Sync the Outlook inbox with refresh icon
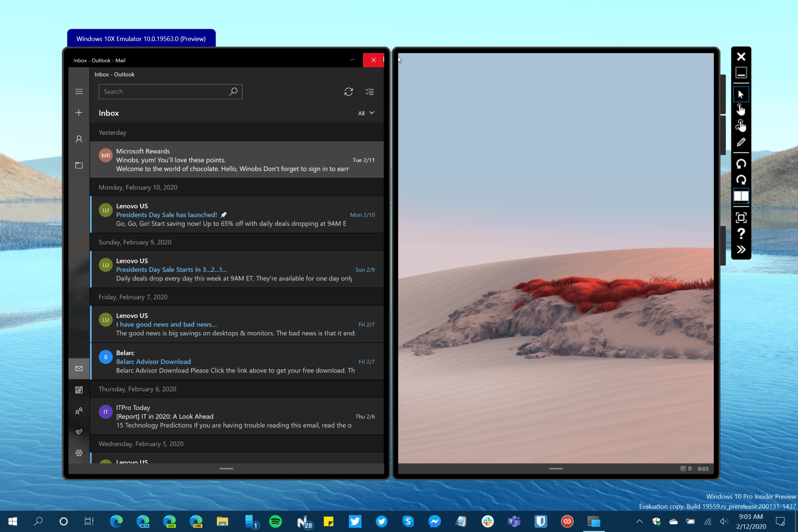The image size is (798, 532). (348, 92)
